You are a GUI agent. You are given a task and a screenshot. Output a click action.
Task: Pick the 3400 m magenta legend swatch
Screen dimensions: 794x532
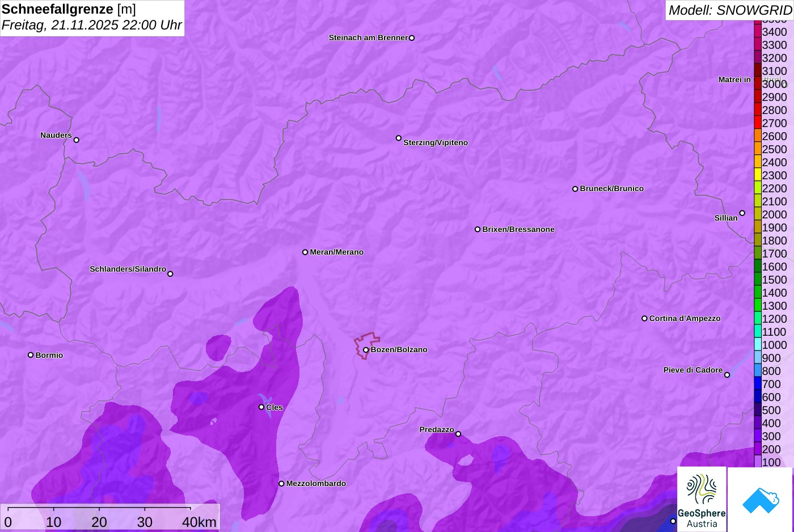[758, 31]
